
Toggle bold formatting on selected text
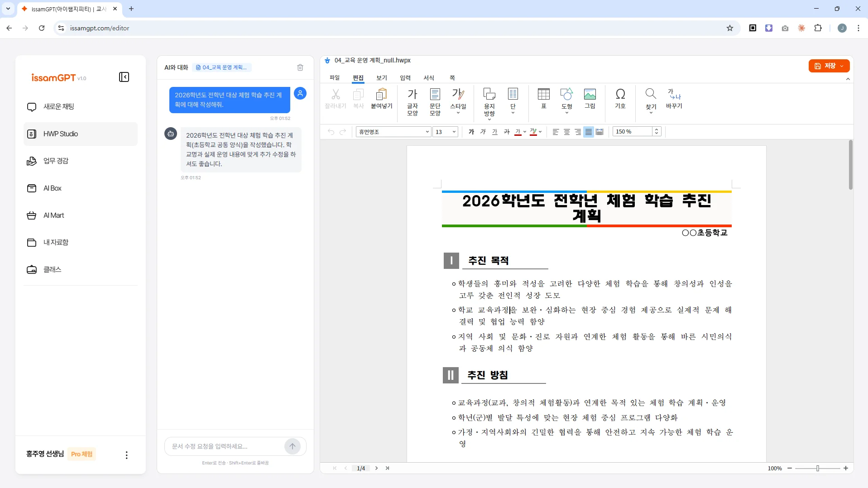coord(471,132)
